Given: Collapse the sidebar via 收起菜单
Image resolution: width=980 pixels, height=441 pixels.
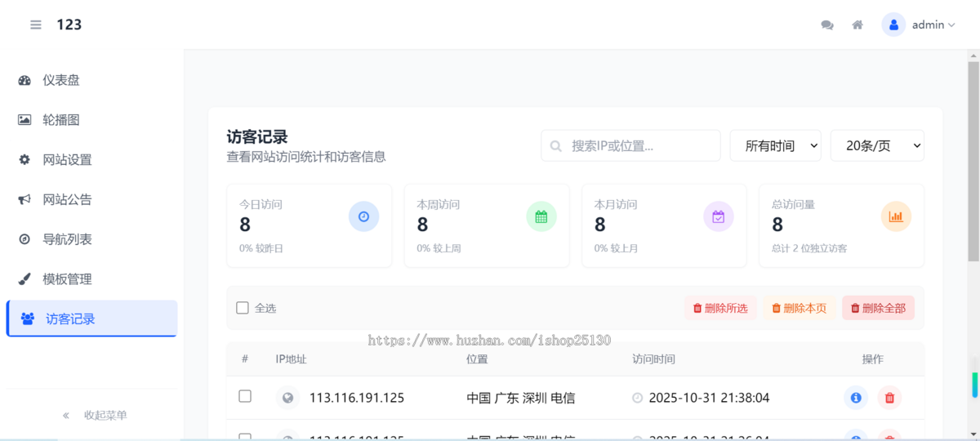Looking at the screenshot, I should pyautogui.click(x=95, y=415).
